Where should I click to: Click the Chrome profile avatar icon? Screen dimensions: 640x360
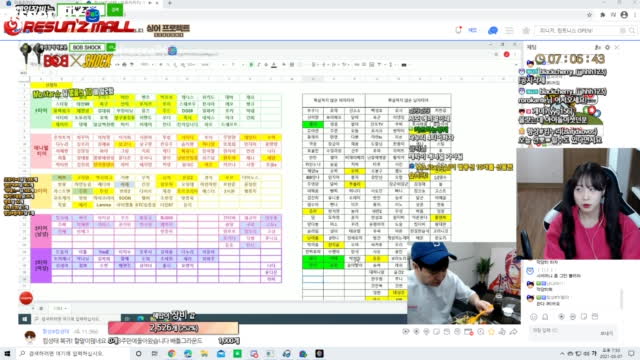pos(624,15)
